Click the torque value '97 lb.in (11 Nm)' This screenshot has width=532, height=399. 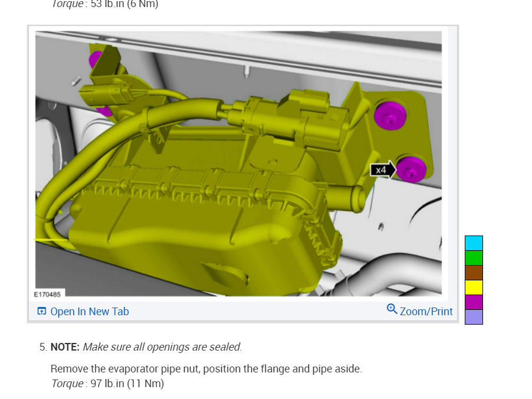[x=127, y=384]
